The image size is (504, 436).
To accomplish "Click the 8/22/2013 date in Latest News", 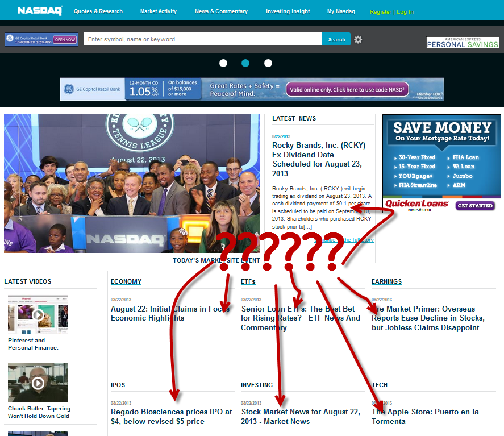I will pos(281,136).
